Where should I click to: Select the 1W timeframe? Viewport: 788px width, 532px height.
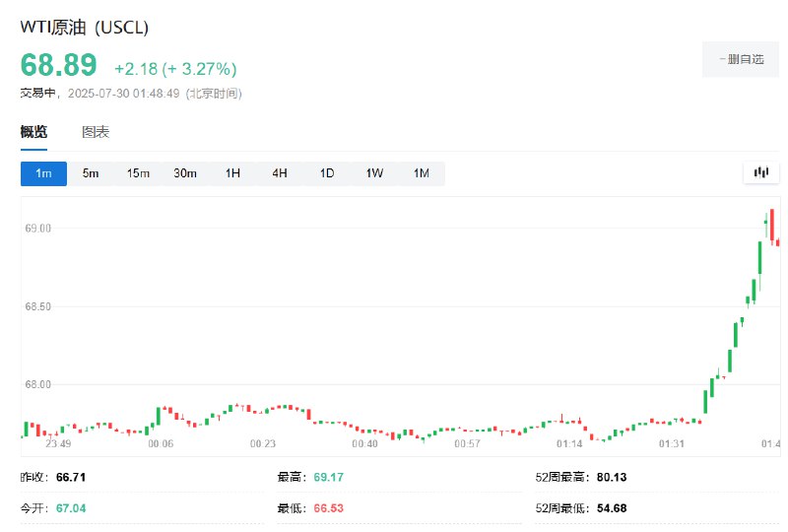374,173
